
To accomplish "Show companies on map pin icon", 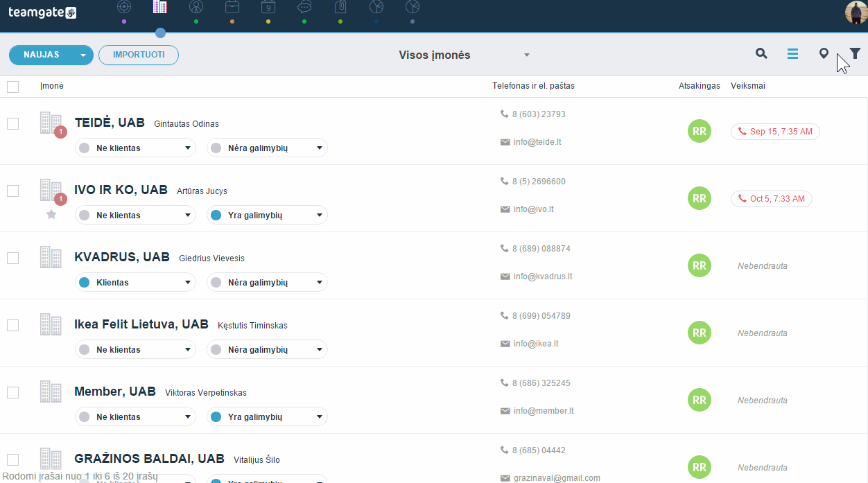I will pyautogui.click(x=824, y=53).
